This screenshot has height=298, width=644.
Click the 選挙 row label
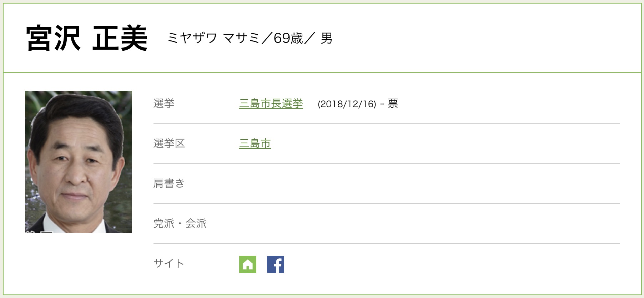pos(164,104)
